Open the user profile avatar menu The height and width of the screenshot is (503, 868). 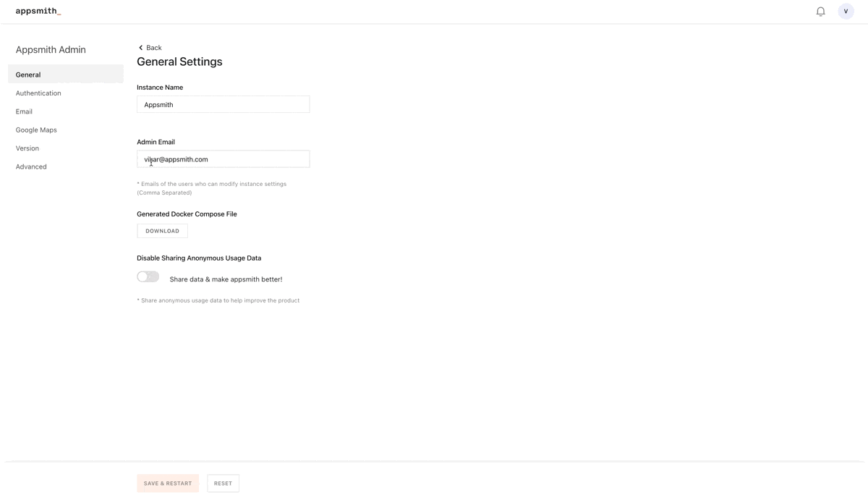click(x=846, y=12)
